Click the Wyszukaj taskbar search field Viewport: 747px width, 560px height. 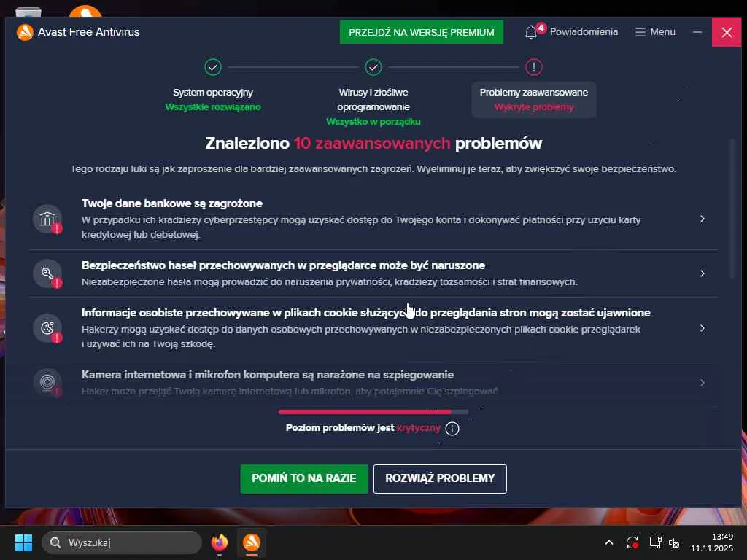click(x=122, y=542)
